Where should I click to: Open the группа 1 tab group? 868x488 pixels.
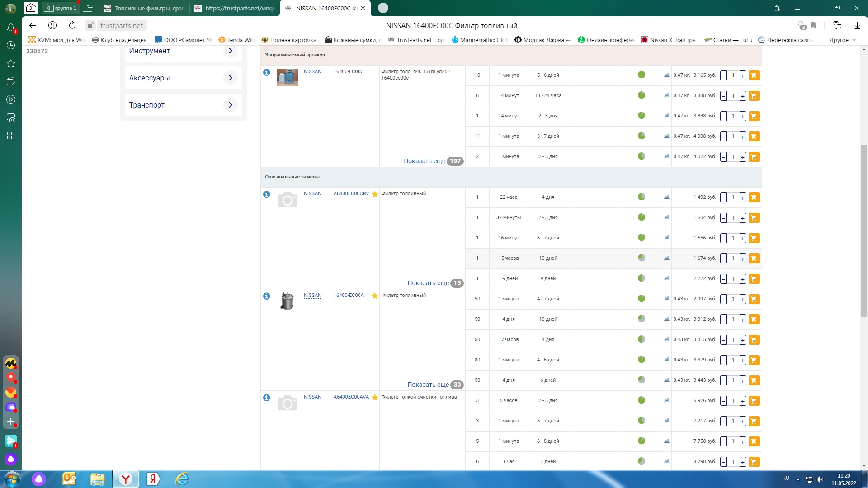click(61, 8)
